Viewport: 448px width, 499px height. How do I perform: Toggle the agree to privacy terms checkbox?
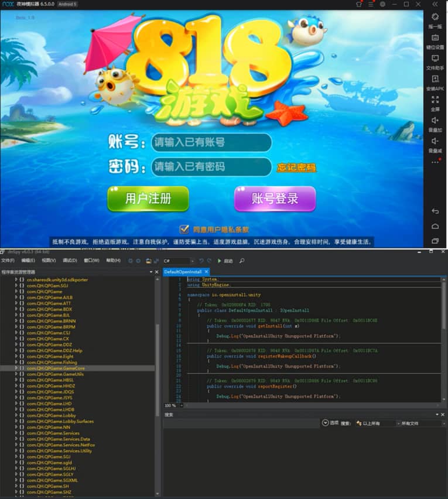click(184, 229)
